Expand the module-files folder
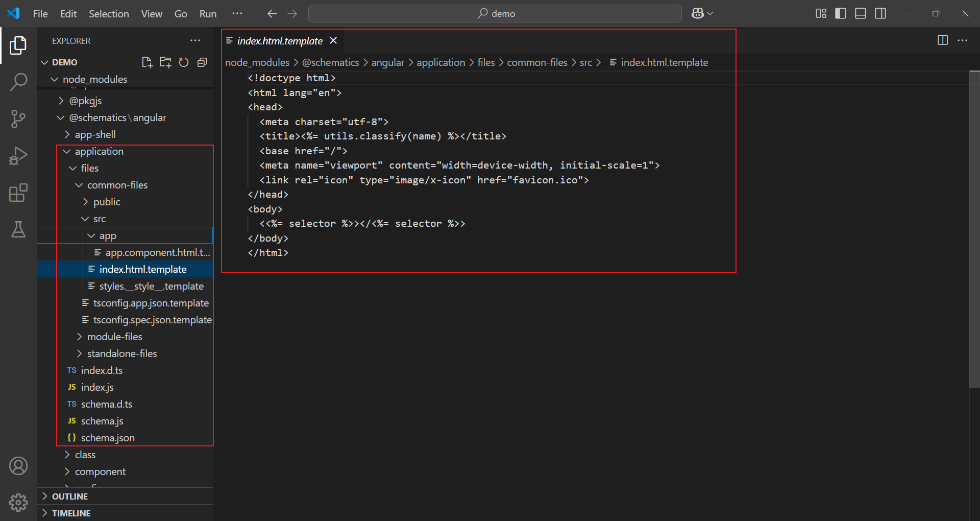 coord(114,337)
